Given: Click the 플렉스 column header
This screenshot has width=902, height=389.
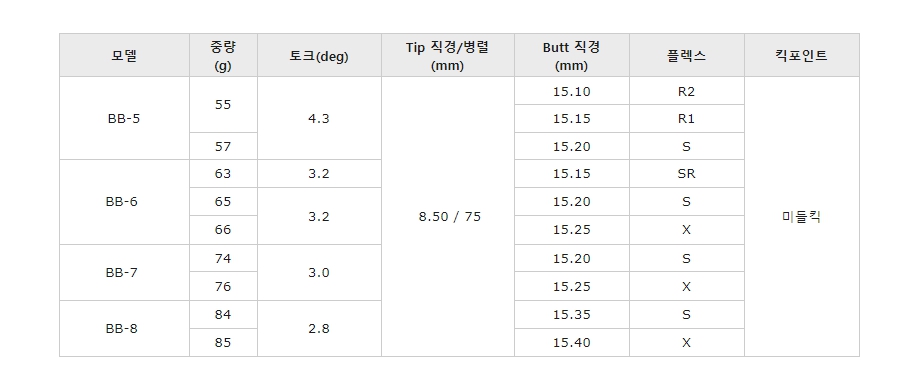Looking at the screenshot, I should 687,55.
